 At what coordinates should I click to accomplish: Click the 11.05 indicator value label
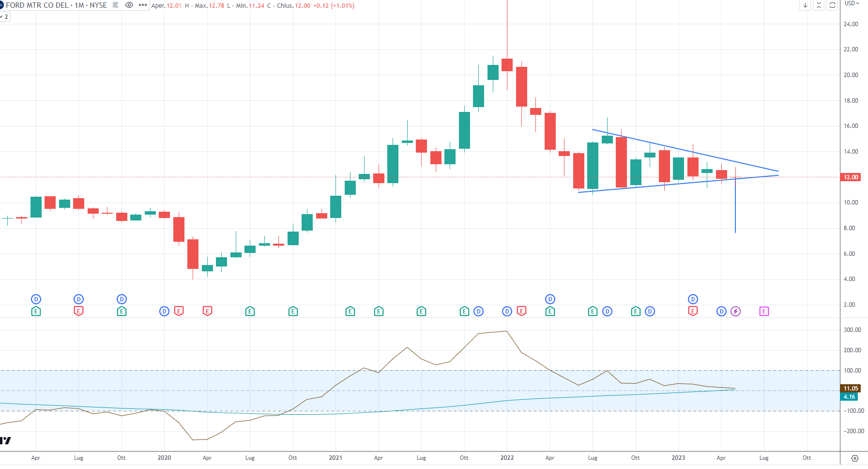click(x=851, y=389)
